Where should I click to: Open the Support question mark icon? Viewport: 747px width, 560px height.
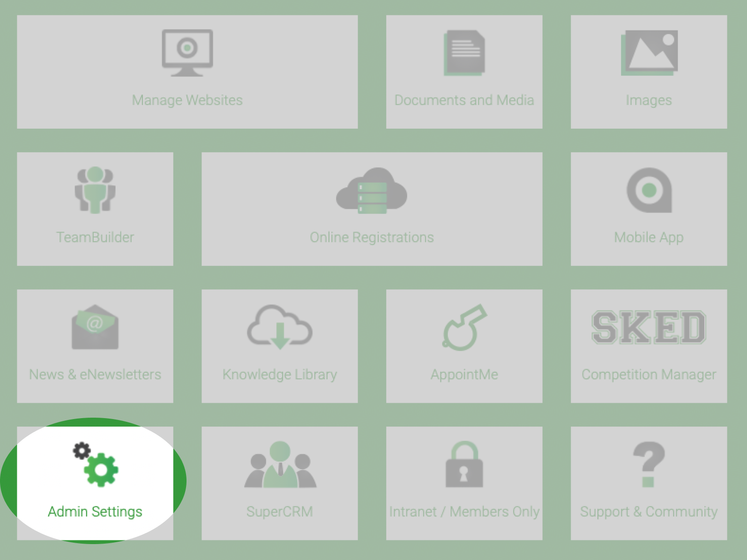coord(649,464)
